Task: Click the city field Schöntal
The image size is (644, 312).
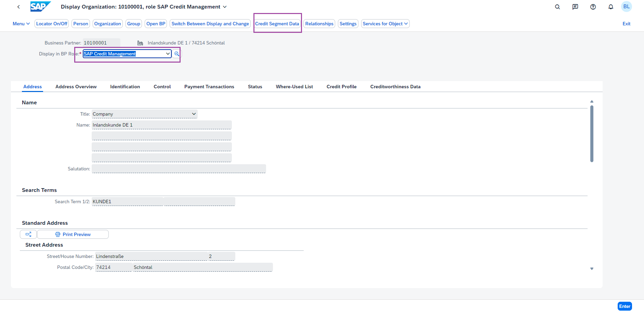Action: [x=203, y=267]
